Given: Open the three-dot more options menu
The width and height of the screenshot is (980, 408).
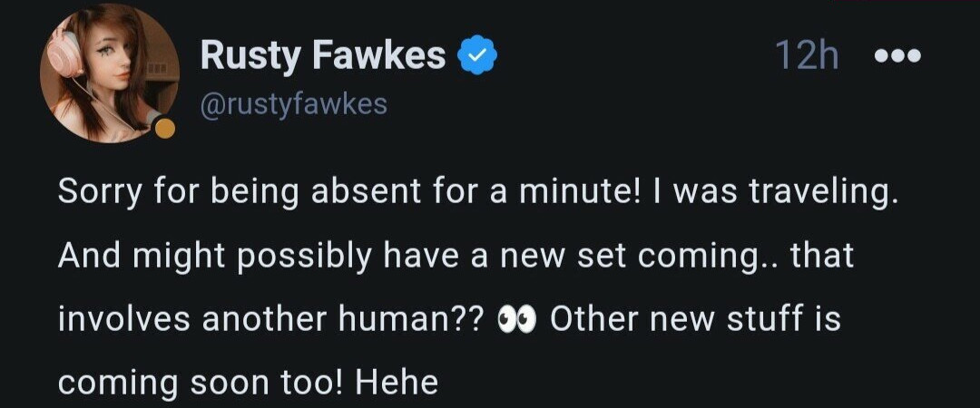Looking at the screenshot, I should (897, 56).
